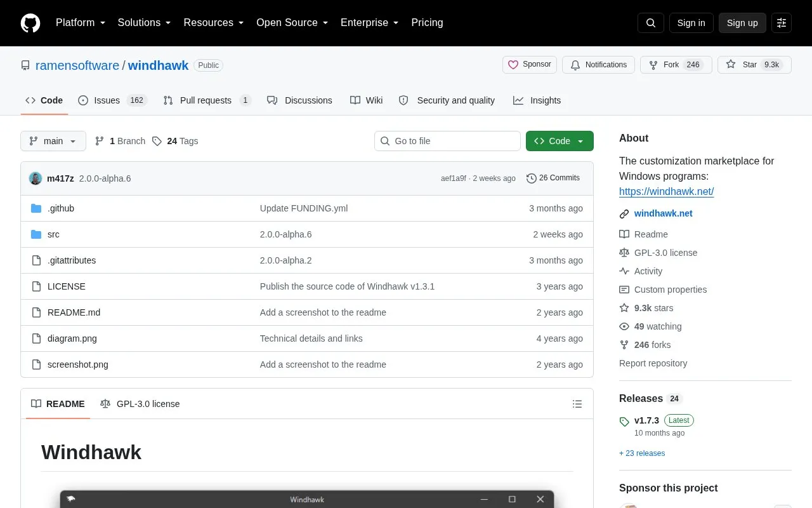
Task: Open the README outline list icon
Action: click(577, 404)
